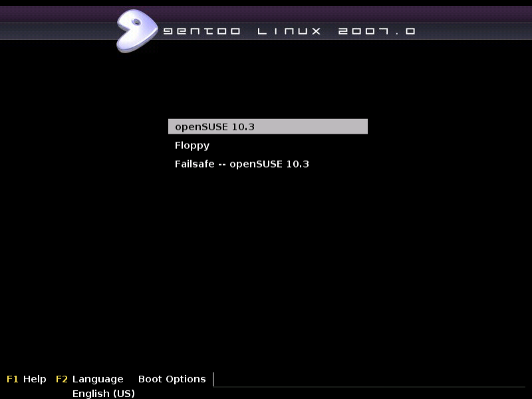This screenshot has width=532, height=399.
Task: Click the word 'Failsafe' in the last entry
Action: pyautogui.click(x=194, y=164)
